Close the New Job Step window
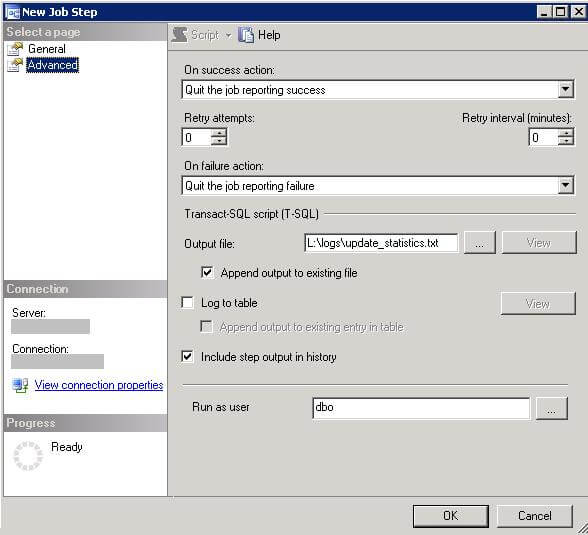This screenshot has height=535, width=588. [578, 12]
